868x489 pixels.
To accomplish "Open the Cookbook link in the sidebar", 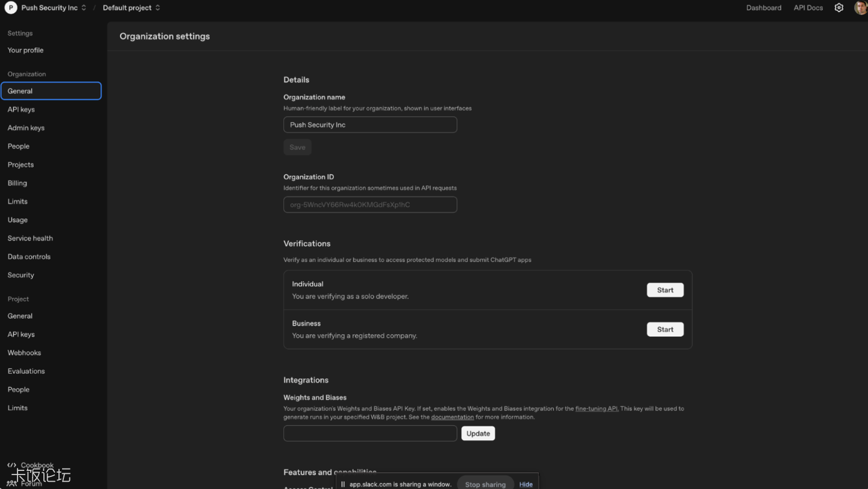I will (x=30, y=465).
